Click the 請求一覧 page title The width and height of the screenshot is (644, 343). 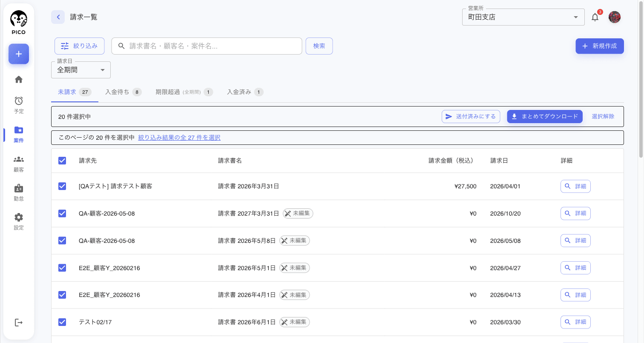click(84, 17)
